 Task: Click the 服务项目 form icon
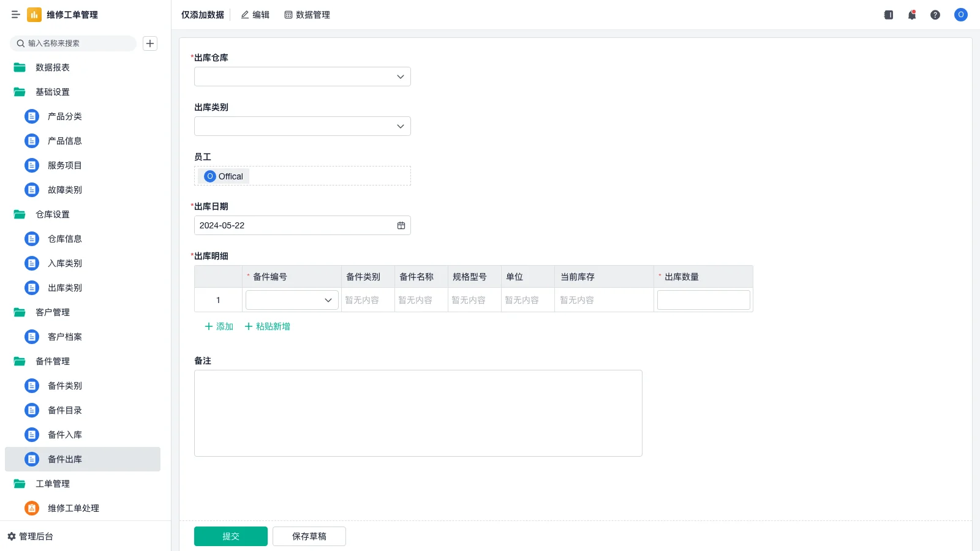point(32,165)
